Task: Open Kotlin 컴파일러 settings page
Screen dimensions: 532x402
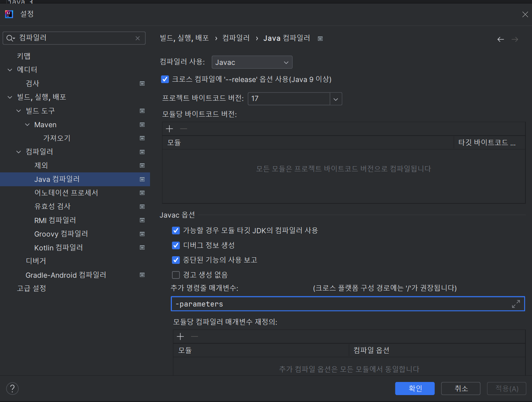Action: (x=59, y=247)
